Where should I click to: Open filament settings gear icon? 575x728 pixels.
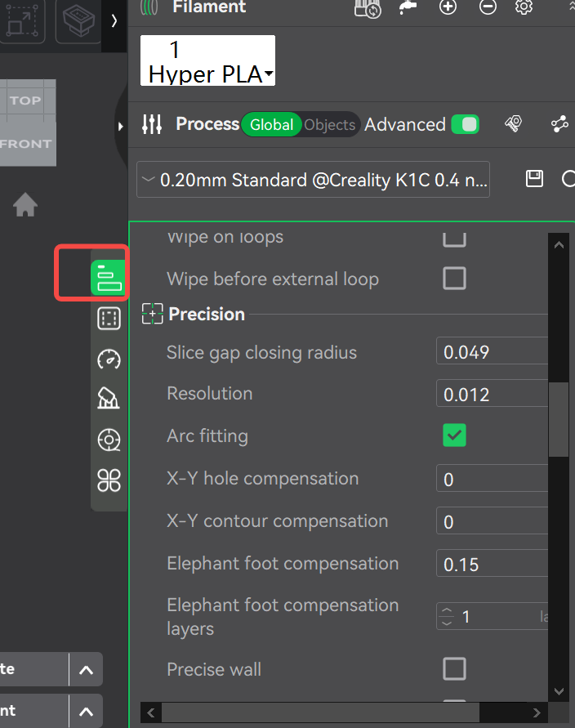(x=524, y=7)
